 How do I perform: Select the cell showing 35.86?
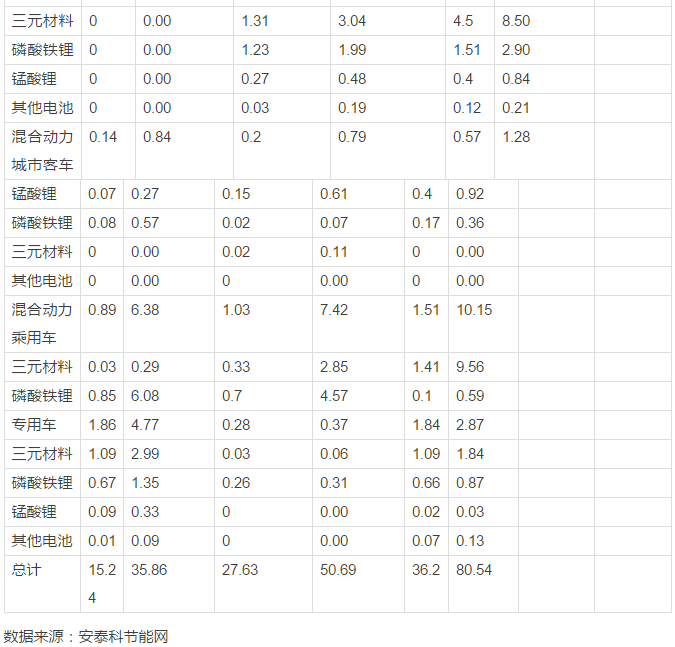point(149,570)
